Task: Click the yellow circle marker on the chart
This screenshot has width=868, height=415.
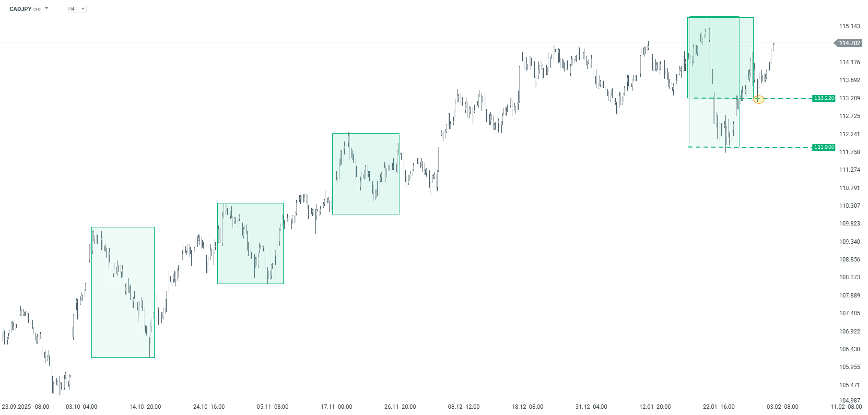Action: coord(758,99)
